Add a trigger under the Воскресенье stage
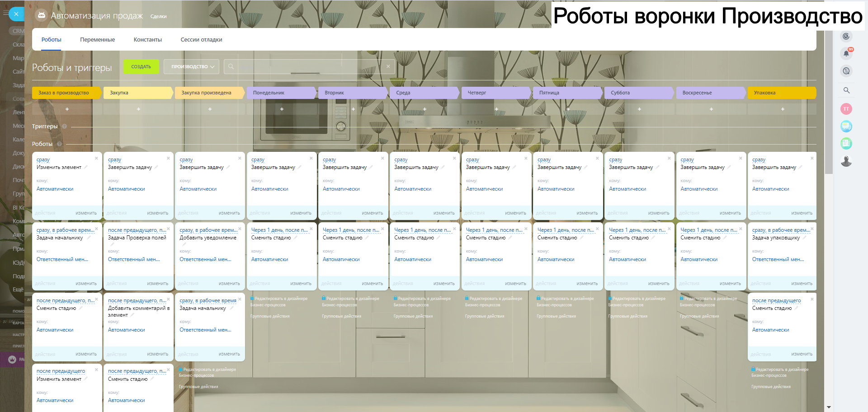This screenshot has height=412, width=868. 711,109
